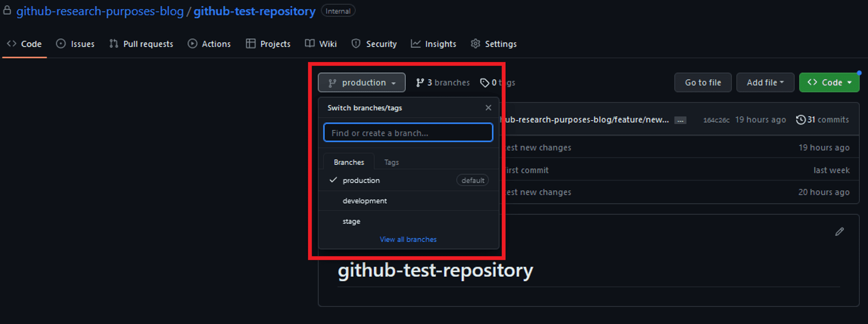
Task: Open the Settings gear tab
Action: (x=494, y=44)
